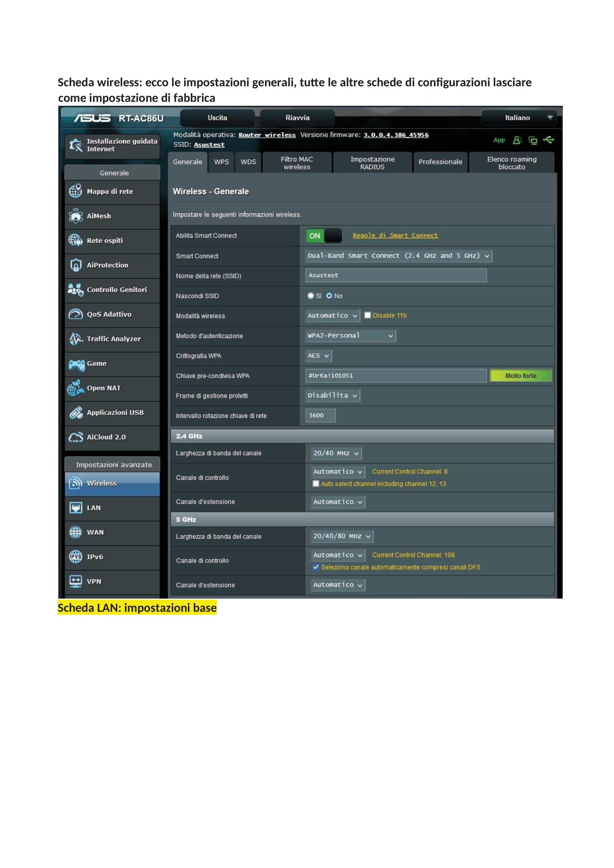The image size is (614, 868).
Task: Click the AiCloud 2.0 cloud icon
Action: pyautogui.click(x=76, y=438)
